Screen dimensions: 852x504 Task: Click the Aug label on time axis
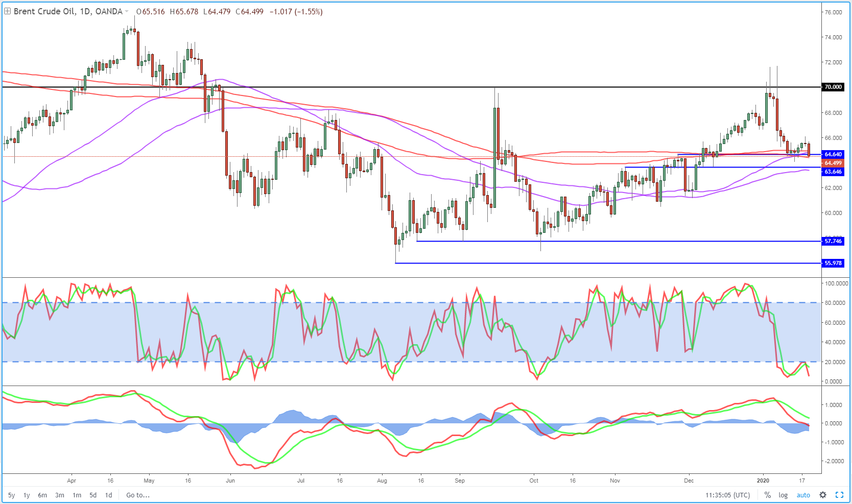pos(382,481)
